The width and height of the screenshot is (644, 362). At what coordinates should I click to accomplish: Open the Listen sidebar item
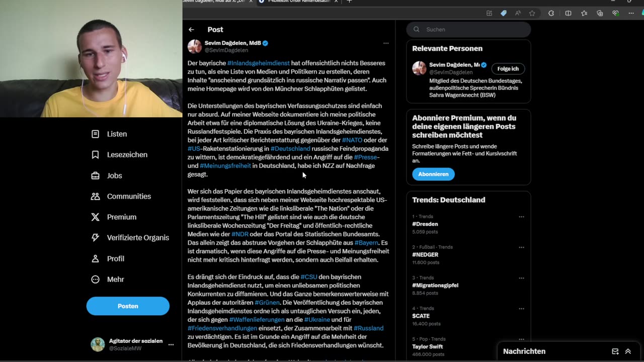click(109, 134)
